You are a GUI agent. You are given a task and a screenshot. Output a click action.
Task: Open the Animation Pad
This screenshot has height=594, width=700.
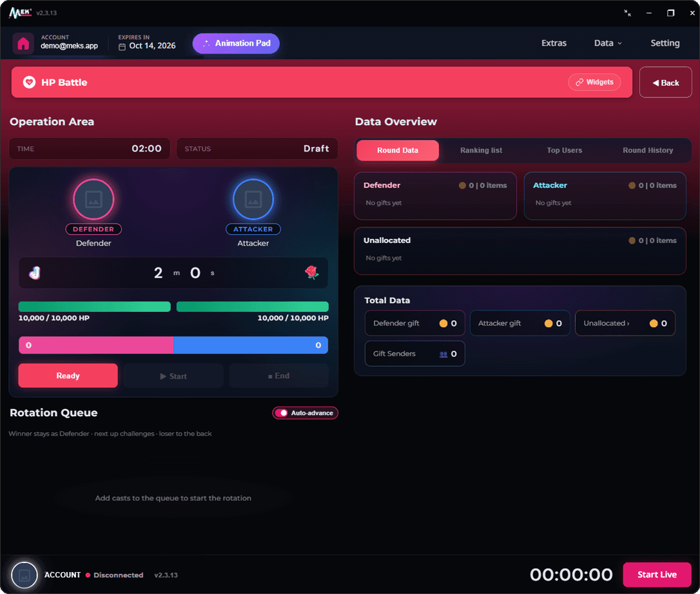click(236, 43)
